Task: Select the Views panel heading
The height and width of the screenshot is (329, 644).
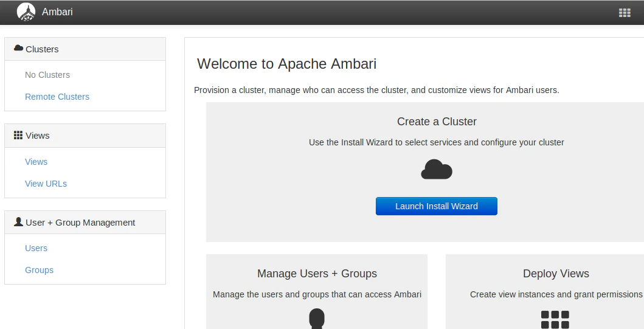Action: [x=85, y=136]
